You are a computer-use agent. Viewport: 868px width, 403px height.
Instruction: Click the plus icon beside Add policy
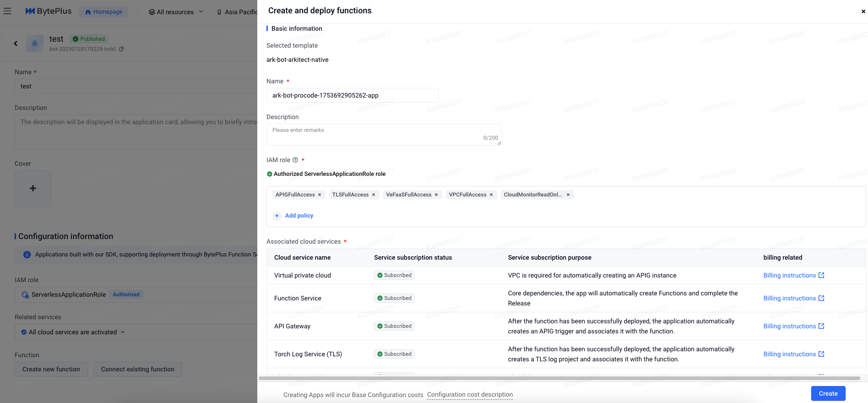[277, 216]
